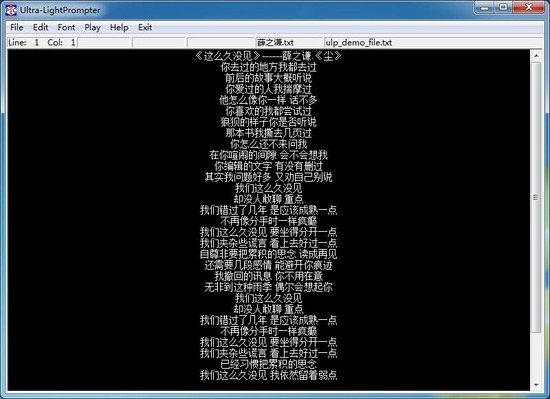Open the File menu
The image size is (550, 399).
(x=16, y=27)
